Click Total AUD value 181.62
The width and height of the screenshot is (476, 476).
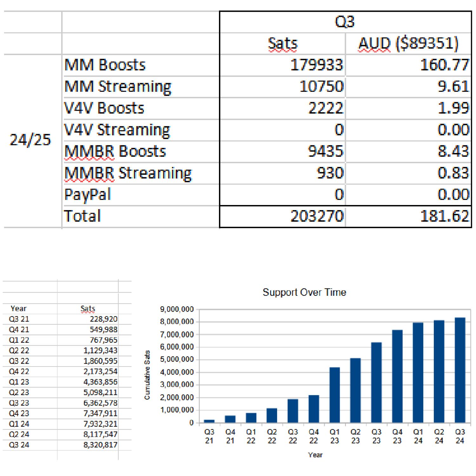click(x=444, y=216)
